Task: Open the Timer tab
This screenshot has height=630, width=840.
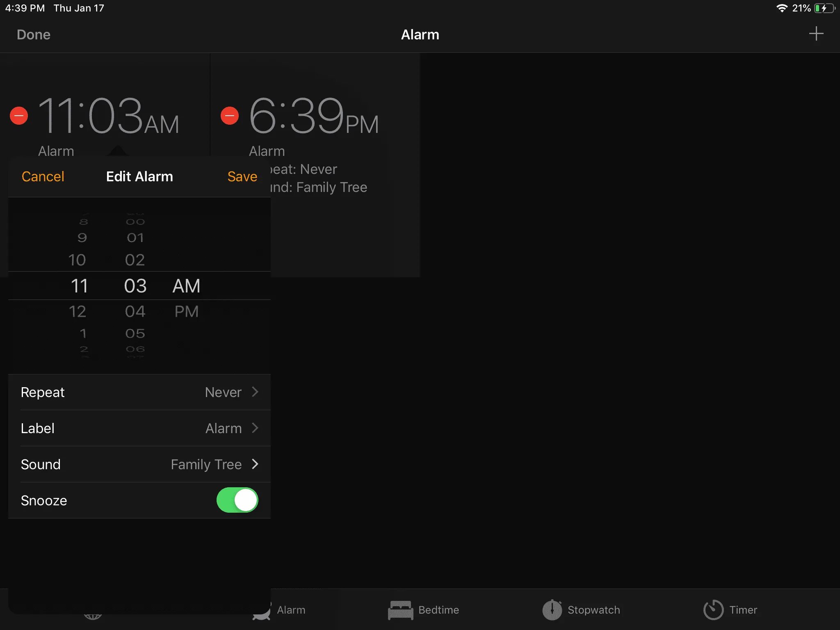Action: click(730, 610)
